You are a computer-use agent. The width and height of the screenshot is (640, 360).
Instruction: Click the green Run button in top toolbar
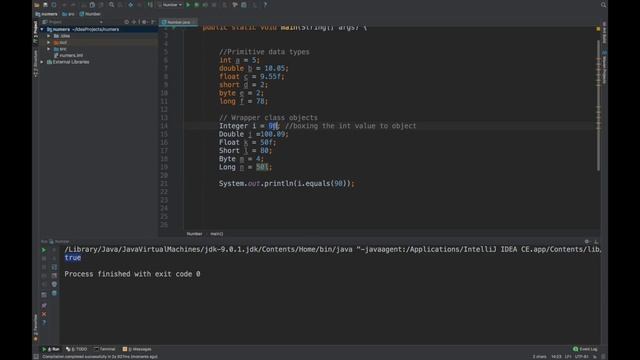coord(188,5)
